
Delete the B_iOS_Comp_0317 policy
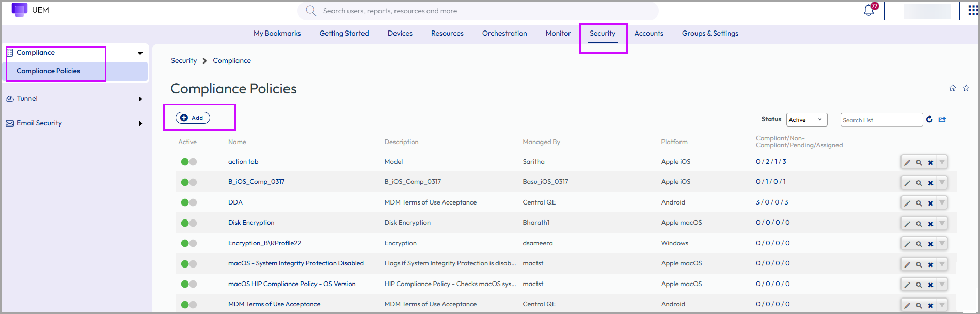[930, 183]
